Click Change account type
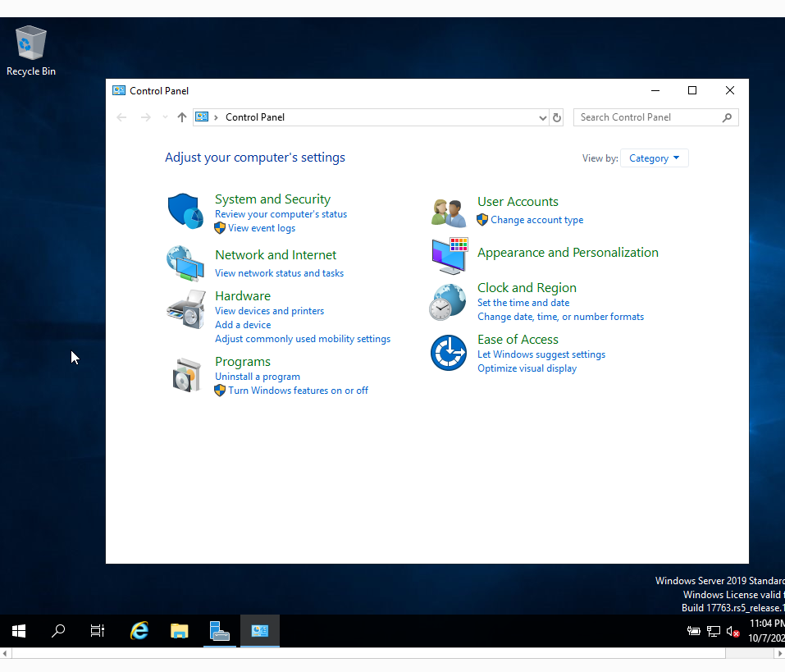Image resolution: width=785 pixels, height=672 pixels. click(x=536, y=220)
